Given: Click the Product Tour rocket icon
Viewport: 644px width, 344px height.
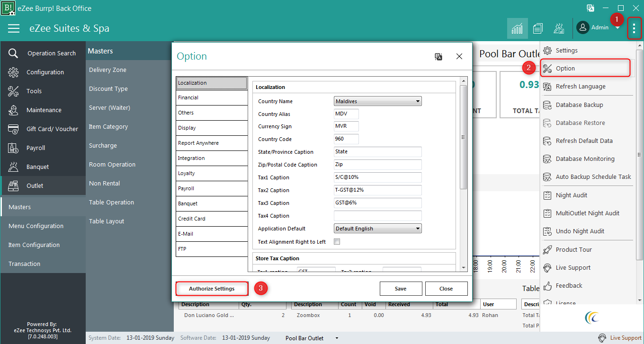Looking at the screenshot, I should (547, 249).
